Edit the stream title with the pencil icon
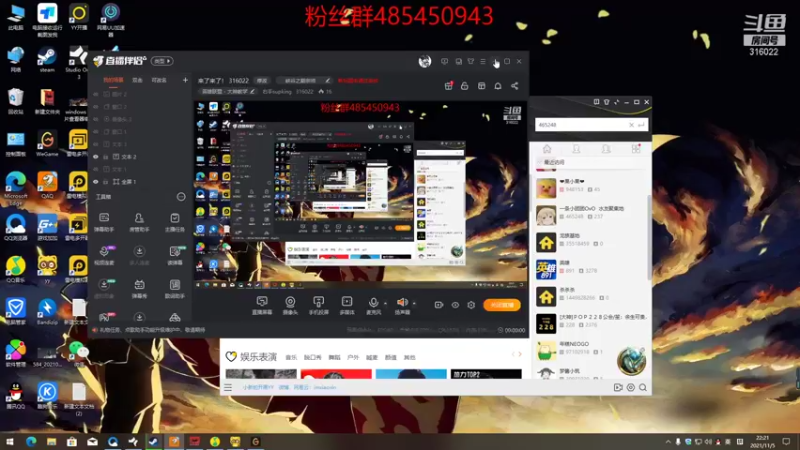This screenshot has width=800, height=450. point(328,80)
